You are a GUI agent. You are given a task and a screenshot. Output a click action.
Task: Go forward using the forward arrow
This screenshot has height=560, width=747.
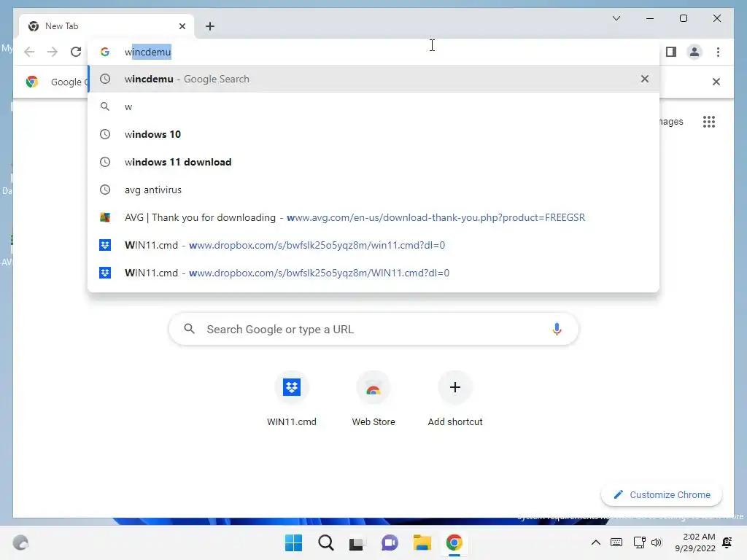(53, 52)
